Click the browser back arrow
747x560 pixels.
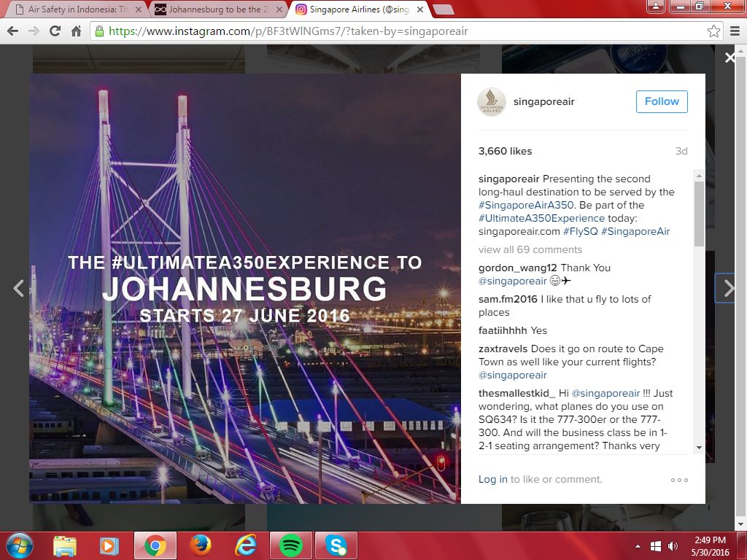click(x=13, y=31)
